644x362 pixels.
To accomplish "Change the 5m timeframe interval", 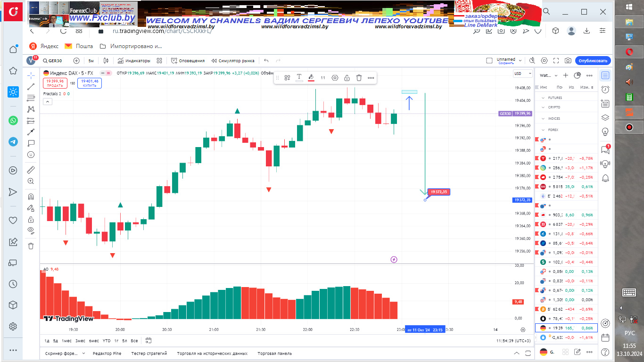I will (x=91, y=61).
